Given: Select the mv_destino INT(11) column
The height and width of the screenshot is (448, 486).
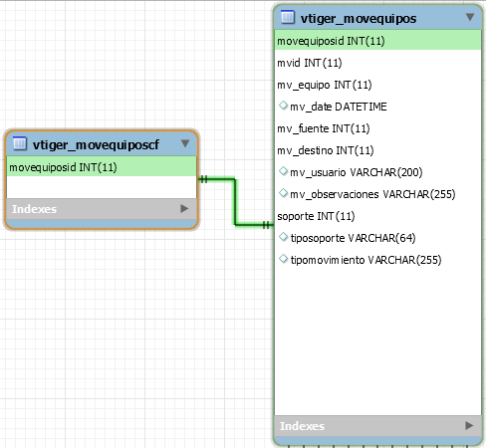Looking at the screenshot, I should point(377,150).
